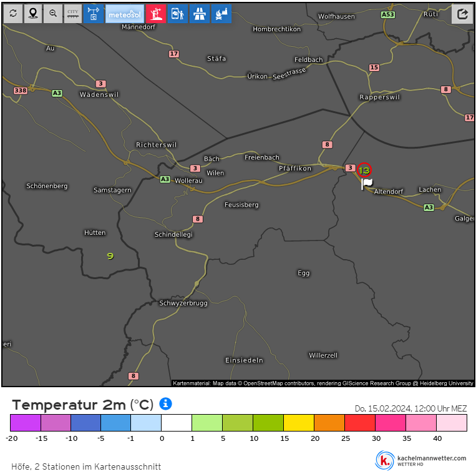This screenshot has width=476, height=474.
Task: Toggle the highway road stations icon
Action: pos(200,14)
